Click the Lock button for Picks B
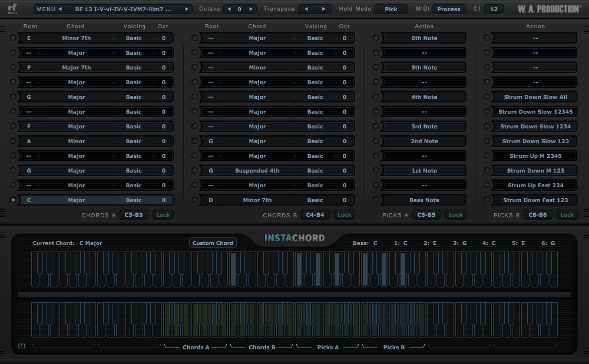The width and height of the screenshot is (589, 364). pos(567,215)
